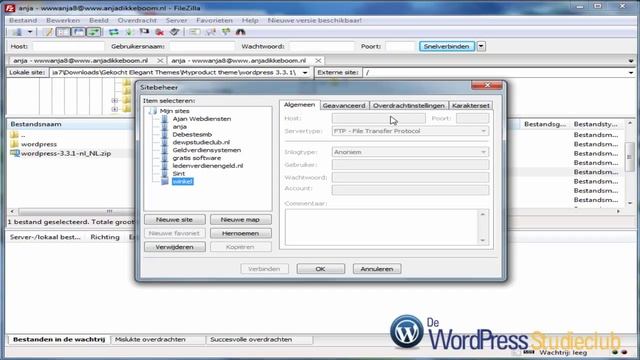640x360 pixels.
Task: Click the Host quickconnect field
Action: click(68, 47)
